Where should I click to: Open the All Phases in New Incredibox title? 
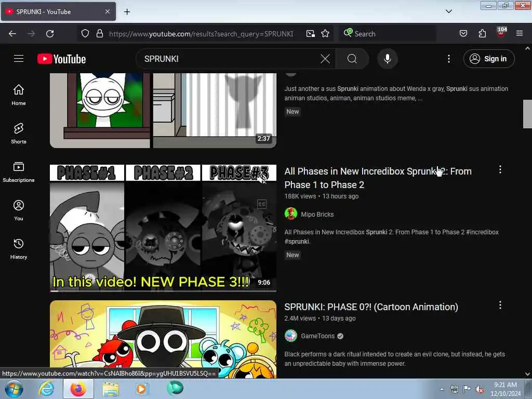pyautogui.click(x=378, y=178)
